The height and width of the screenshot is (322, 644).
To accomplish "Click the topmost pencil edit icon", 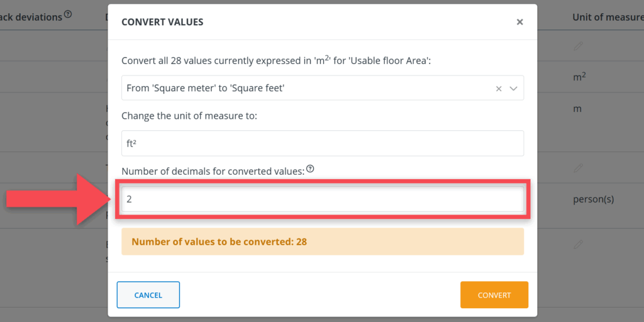I will tap(579, 46).
